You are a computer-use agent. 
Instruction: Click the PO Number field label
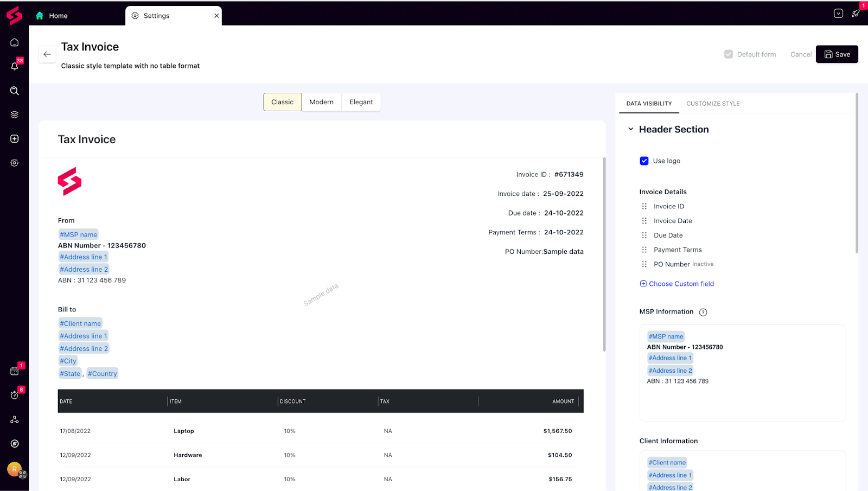point(672,264)
